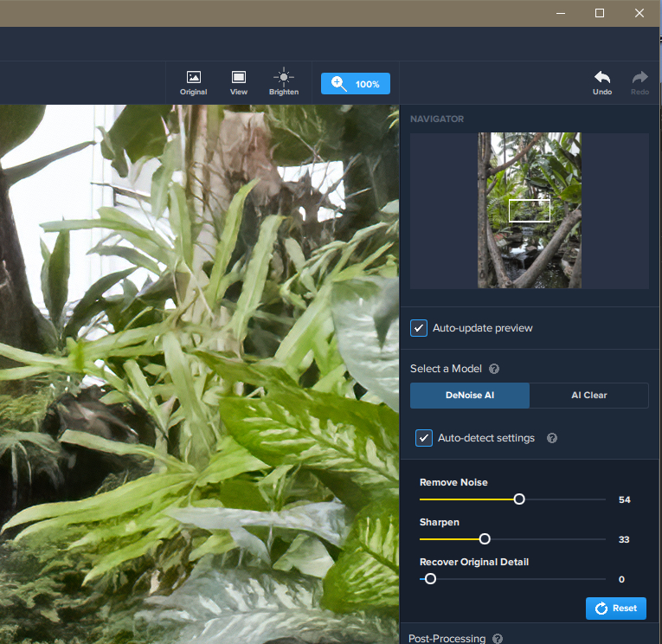Click help icon beside Auto-detect settings

point(552,438)
